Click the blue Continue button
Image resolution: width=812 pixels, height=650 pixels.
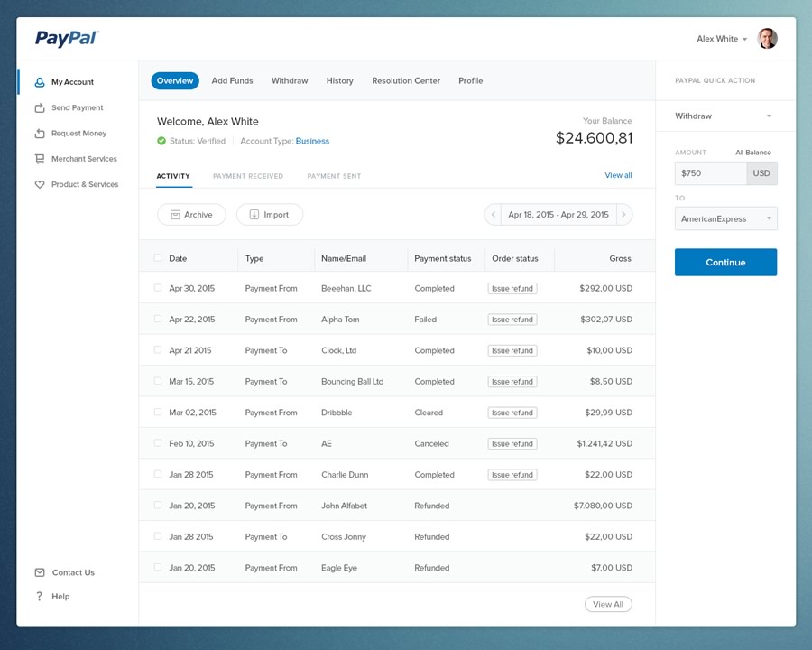point(725,263)
